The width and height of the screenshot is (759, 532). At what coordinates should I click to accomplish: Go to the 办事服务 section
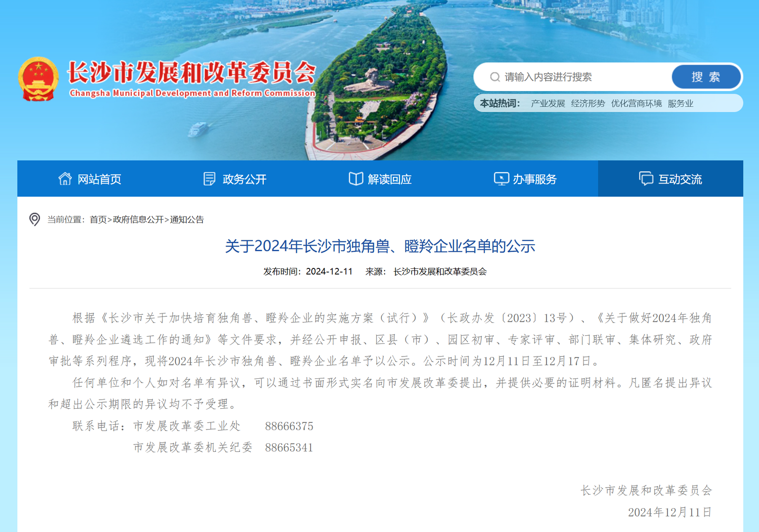coord(535,179)
